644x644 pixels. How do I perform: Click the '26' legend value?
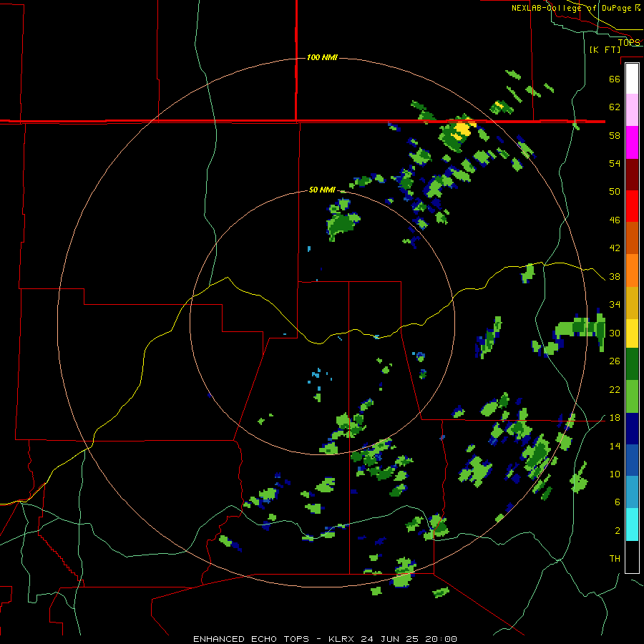point(615,361)
